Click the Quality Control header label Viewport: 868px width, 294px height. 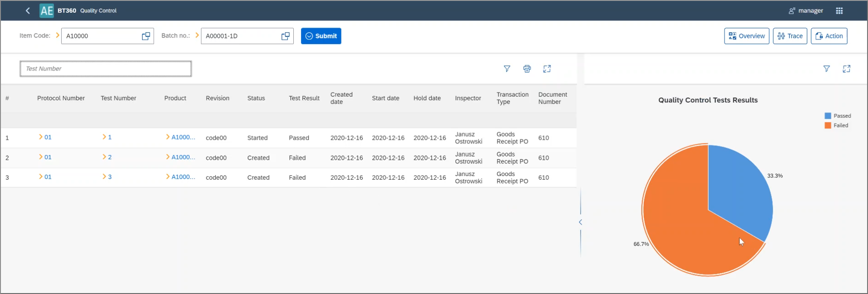[x=99, y=10]
